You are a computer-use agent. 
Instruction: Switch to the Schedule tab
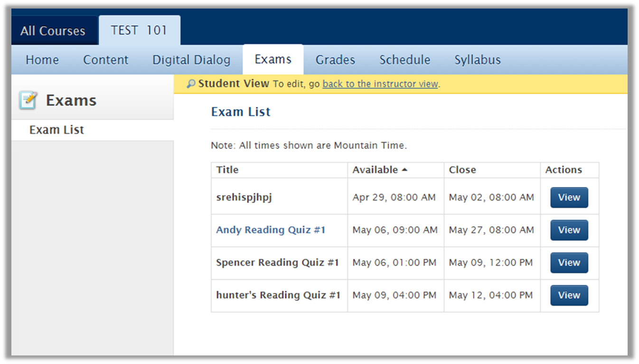click(404, 59)
